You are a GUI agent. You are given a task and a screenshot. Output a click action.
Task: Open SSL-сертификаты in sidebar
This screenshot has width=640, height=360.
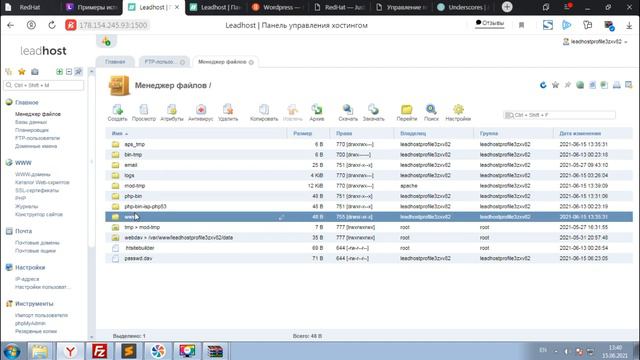(x=37, y=190)
